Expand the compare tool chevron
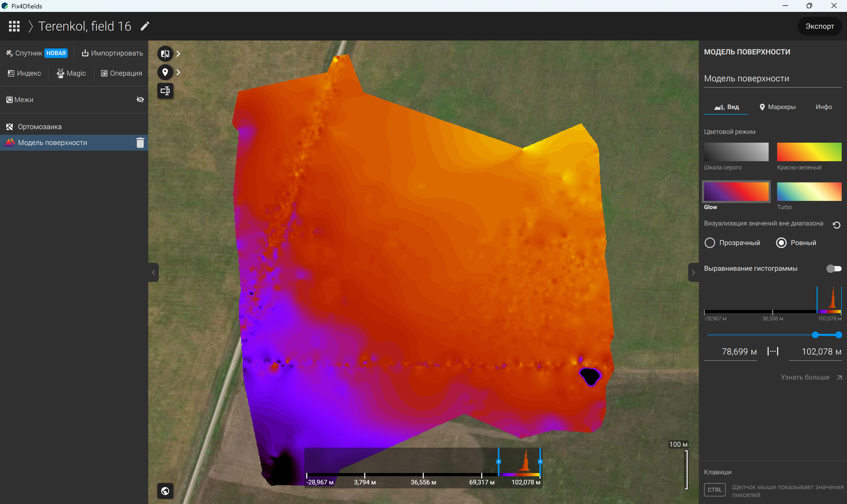This screenshot has height=504, width=847. tap(178, 54)
